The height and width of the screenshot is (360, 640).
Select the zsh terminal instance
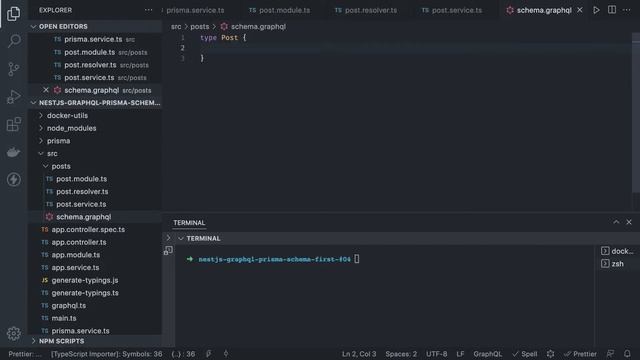[613, 264]
